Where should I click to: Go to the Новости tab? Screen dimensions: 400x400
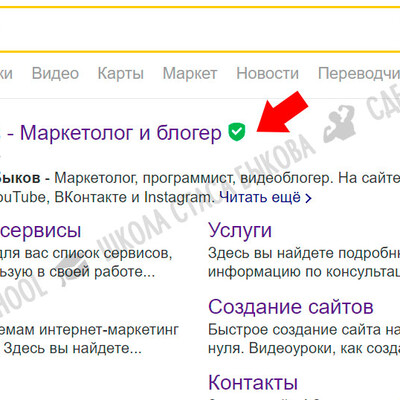coord(267,73)
